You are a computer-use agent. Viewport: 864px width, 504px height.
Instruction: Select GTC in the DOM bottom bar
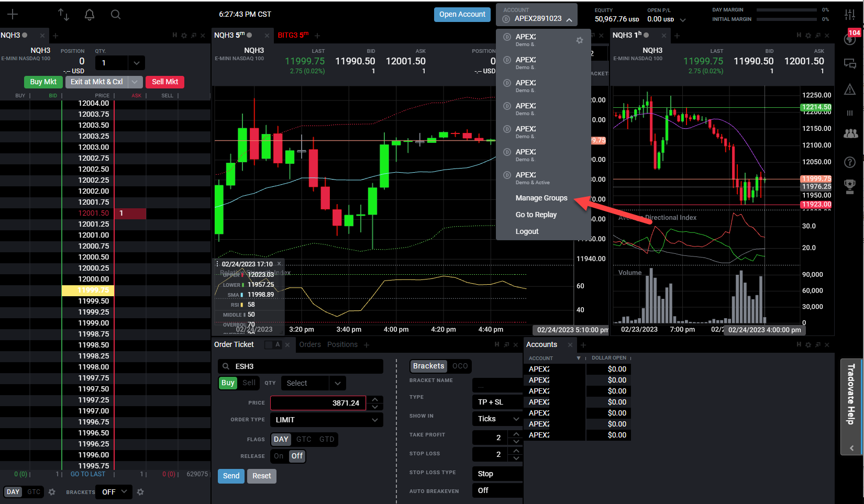(x=34, y=492)
